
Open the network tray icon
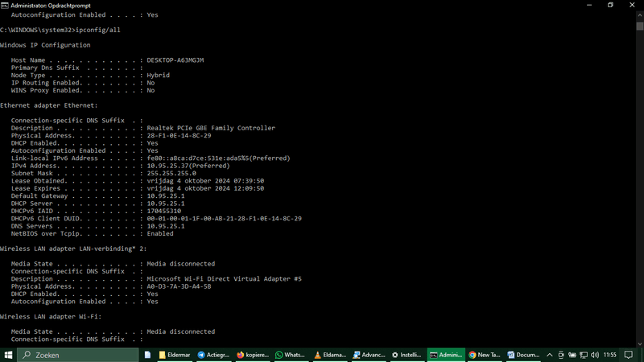click(x=583, y=355)
